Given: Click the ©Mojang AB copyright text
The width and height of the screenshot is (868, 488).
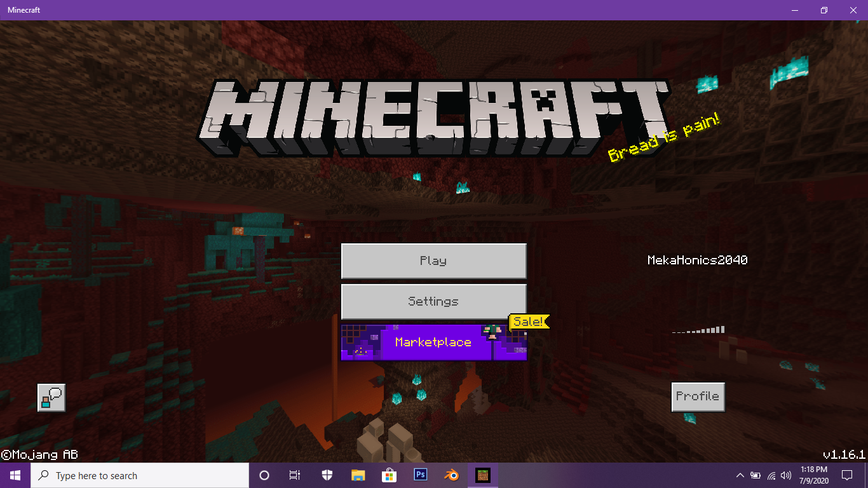Looking at the screenshot, I should pos(39,454).
